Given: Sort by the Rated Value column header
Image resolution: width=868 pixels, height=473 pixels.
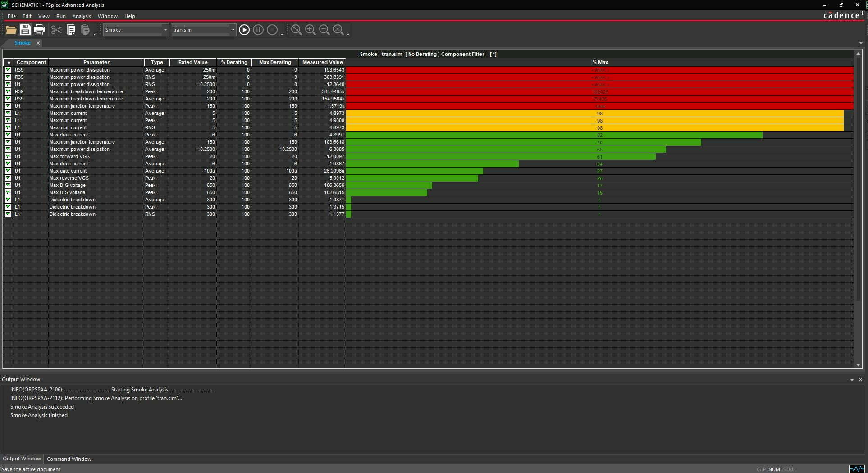Looking at the screenshot, I should pyautogui.click(x=193, y=62).
